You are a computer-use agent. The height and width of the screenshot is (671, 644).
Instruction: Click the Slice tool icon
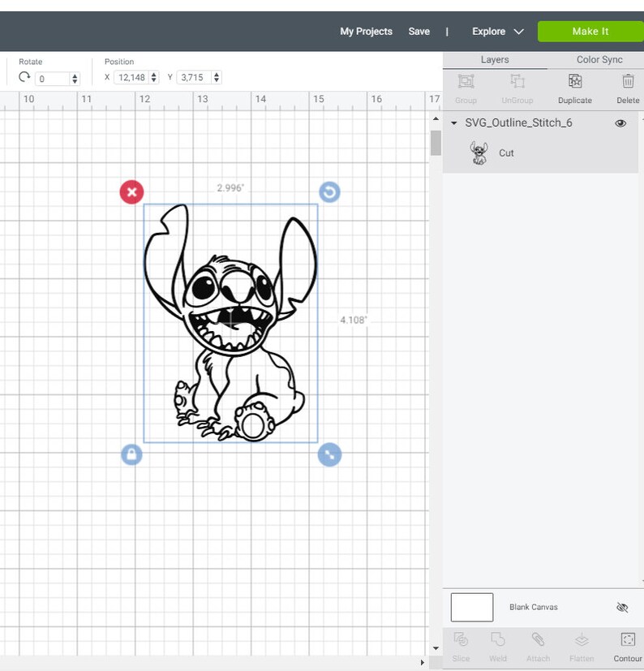pyautogui.click(x=461, y=639)
